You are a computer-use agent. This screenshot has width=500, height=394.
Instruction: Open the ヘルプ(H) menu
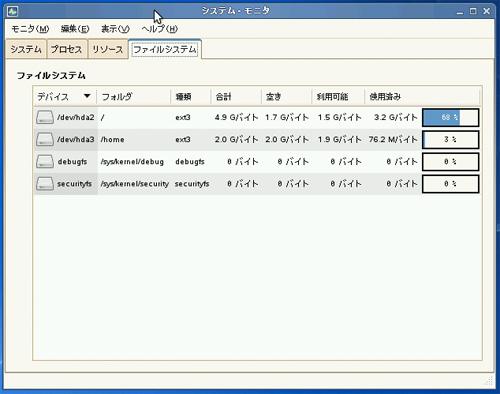click(x=159, y=29)
